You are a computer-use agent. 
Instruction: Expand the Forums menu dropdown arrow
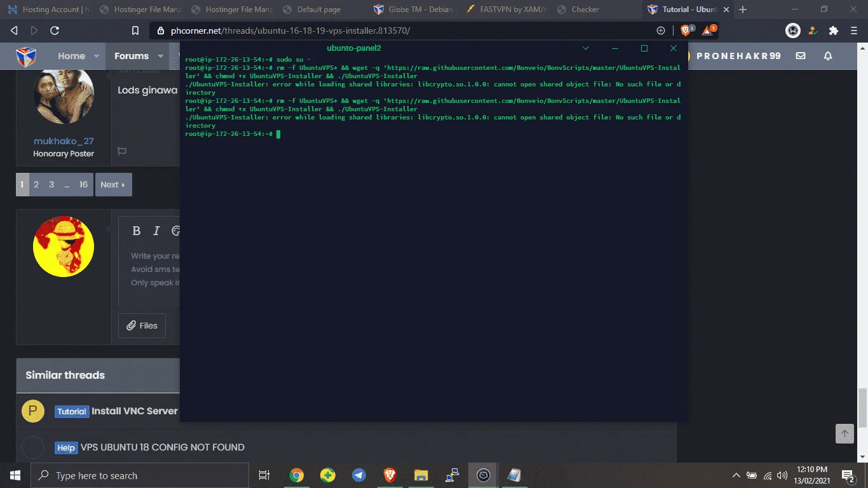point(161,56)
